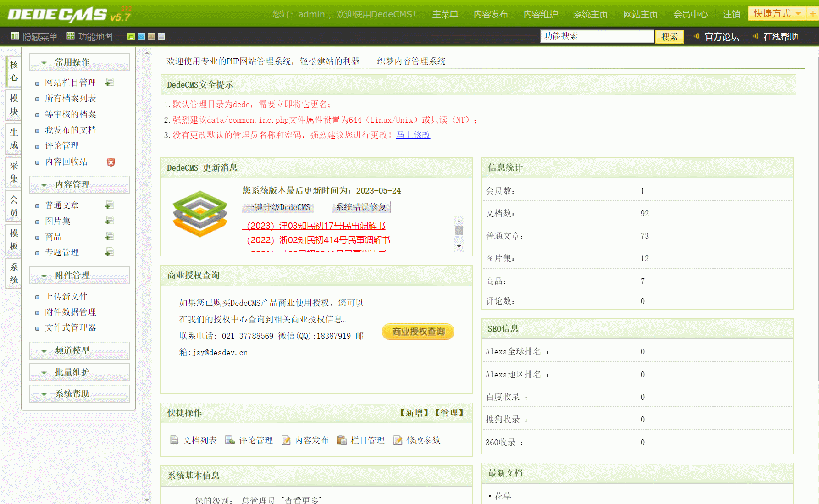Screen dimensions: 819x504
Task: Click the 修改参数 quick action icon
Action: 398,440
